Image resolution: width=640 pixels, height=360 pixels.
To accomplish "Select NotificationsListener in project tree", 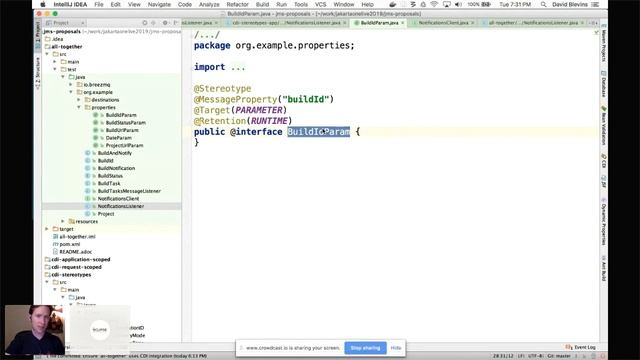I will pyautogui.click(x=120, y=206).
